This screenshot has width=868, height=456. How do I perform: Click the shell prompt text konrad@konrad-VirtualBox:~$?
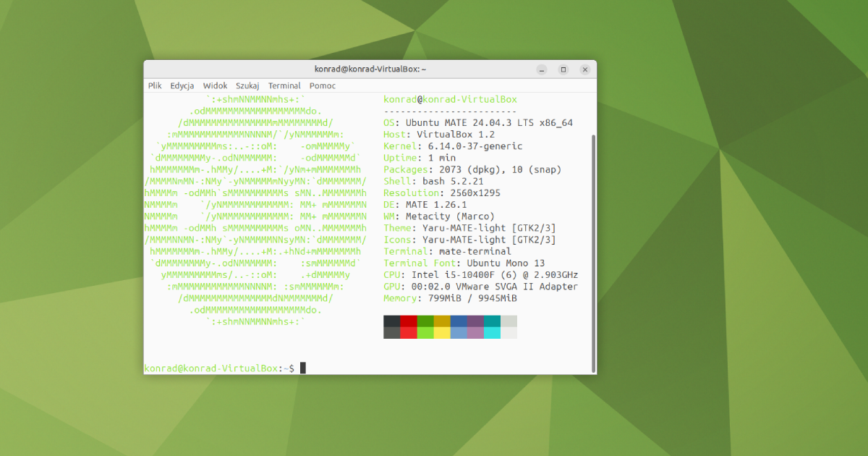pos(219,368)
